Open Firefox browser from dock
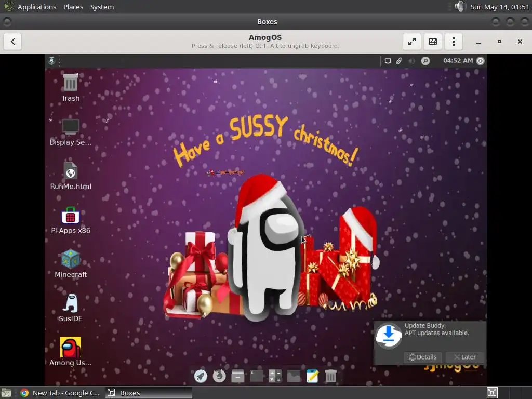Screen dimensions: 532x399 (x=219, y=376)
